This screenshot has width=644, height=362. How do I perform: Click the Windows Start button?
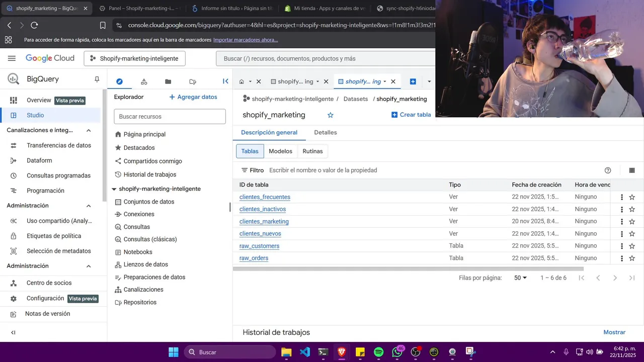click(173, 352)
